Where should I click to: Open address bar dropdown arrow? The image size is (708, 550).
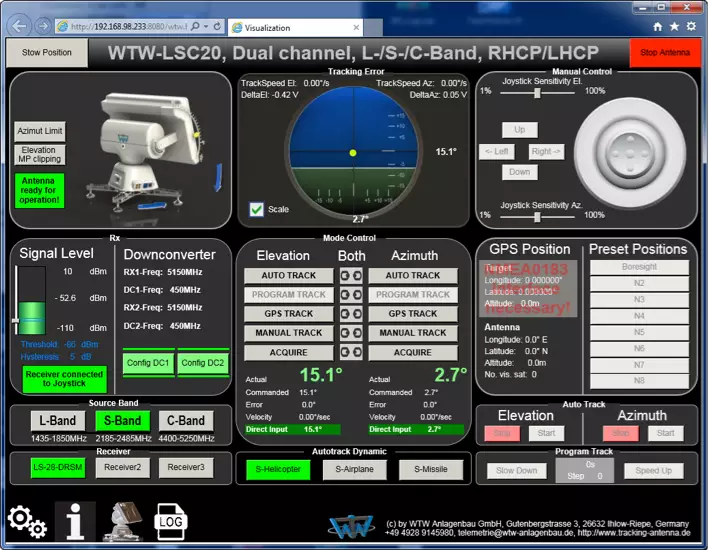(206, 27)
